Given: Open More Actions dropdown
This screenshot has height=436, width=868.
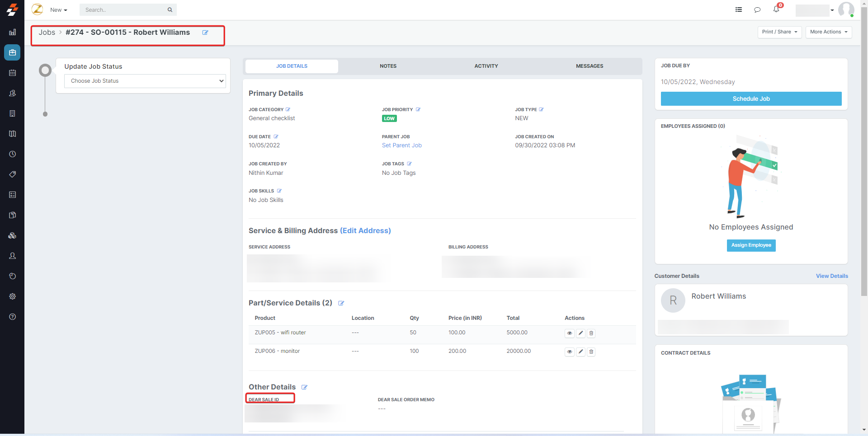Looking at the screenshot, I should (828, 32).
